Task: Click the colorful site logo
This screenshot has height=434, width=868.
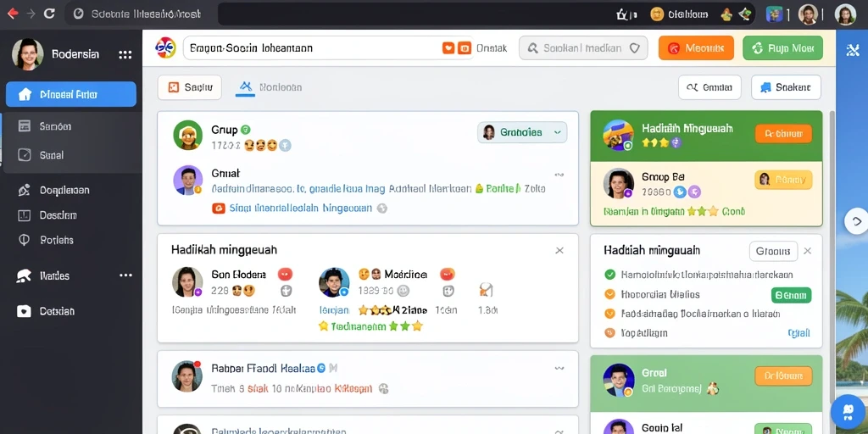Action: (x=165, y=47)
